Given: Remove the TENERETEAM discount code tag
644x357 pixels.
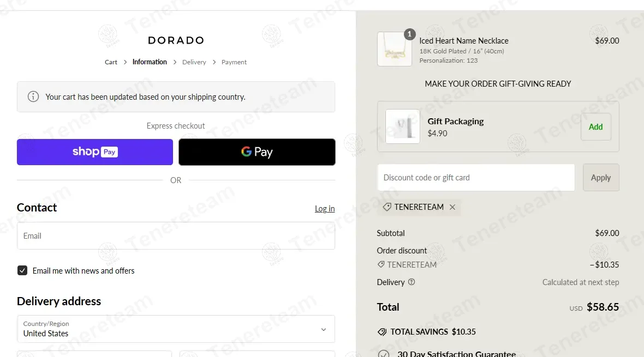Looking at the screenshot, I should coord(452,207).
